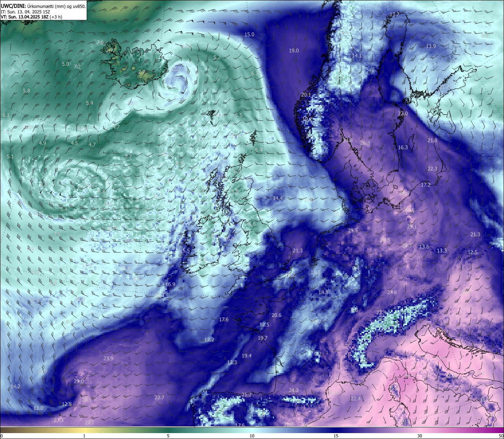Image resolution: width=504 pixels, height=439 pixels.
Task: Click the UWC/DINI Úrkomumætti map title
Action: coord(43,6)
